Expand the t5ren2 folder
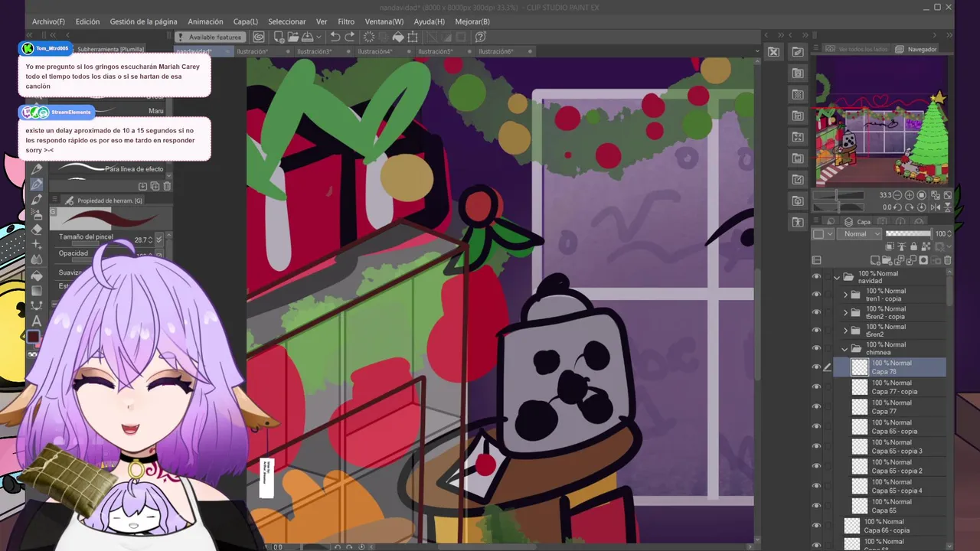The image size is (980, 551). pyautogui.click(x=845, y=331)
